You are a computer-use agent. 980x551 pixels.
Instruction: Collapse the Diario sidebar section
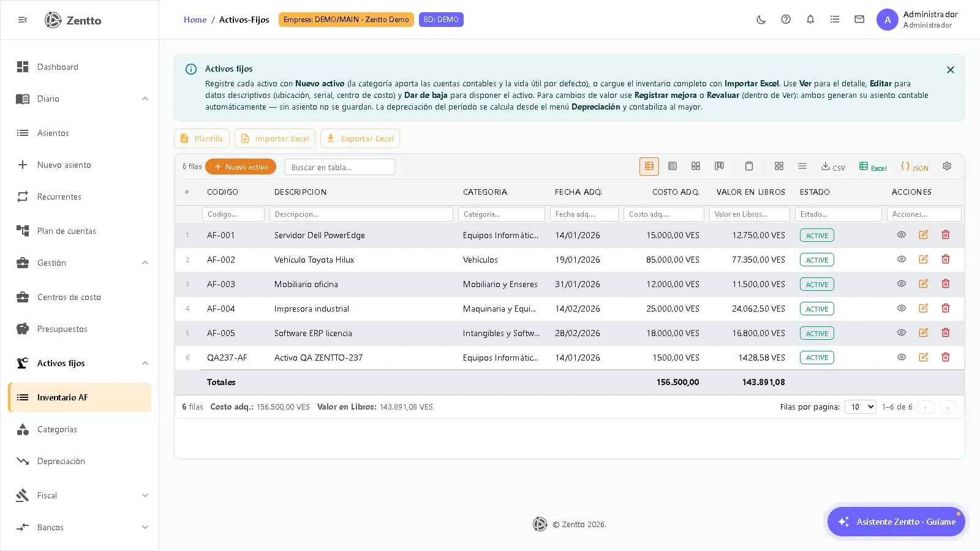coord(145,99)
